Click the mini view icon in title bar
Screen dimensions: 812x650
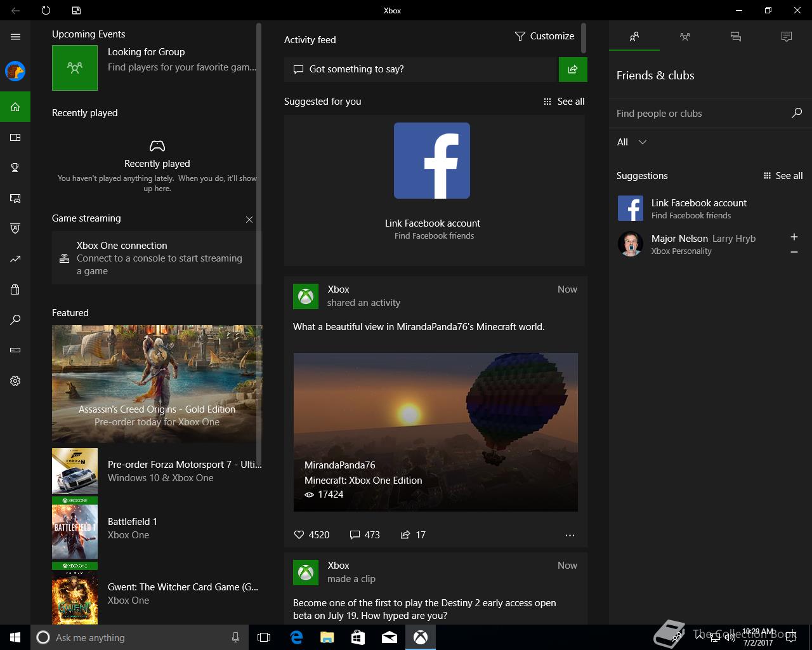(x=76, y=10)
